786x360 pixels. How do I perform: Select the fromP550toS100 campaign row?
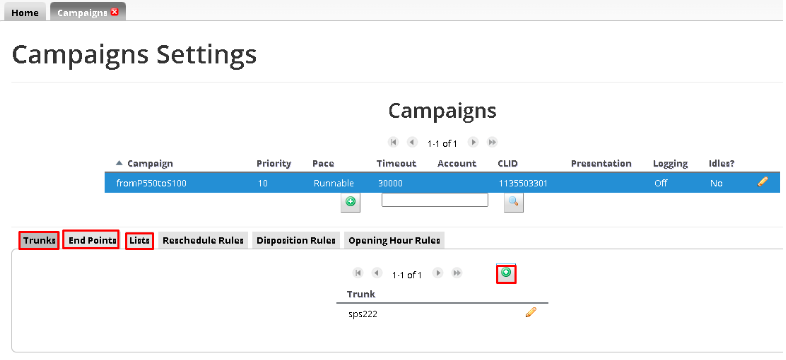point(442,183)
